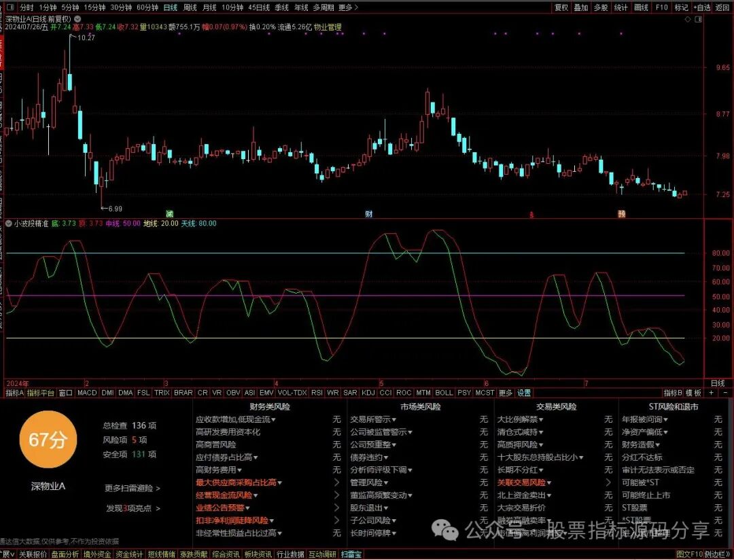The height and width of the screenshot is (560, 734).
Task: Click the minus zoom-out button near 模板
Action: [725, 393]
